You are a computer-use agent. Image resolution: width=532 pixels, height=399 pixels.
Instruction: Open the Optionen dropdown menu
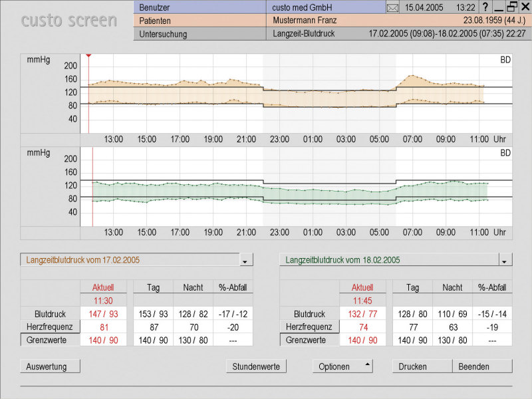point(342,366)
